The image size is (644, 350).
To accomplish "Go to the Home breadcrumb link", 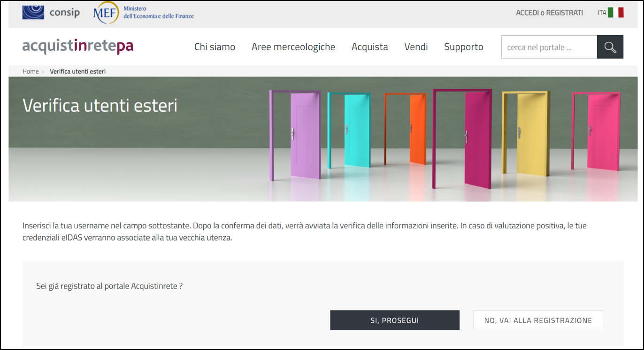I will (31, 71).
